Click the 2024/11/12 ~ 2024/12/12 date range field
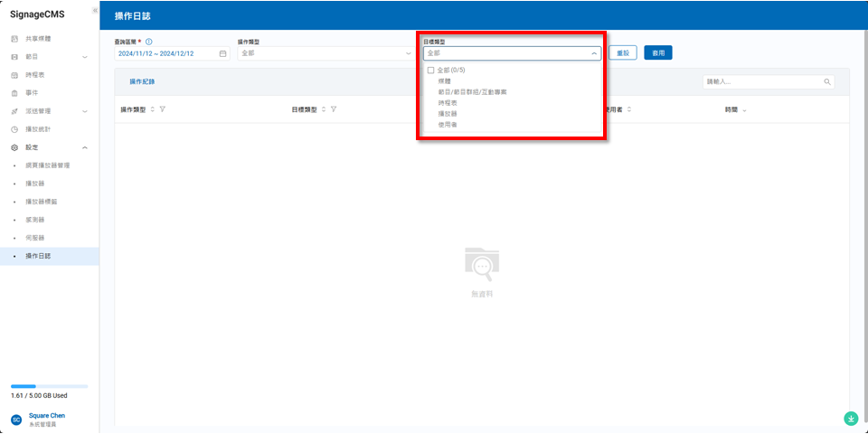This screenshot has height=434, width=868. tap(172, 53)
